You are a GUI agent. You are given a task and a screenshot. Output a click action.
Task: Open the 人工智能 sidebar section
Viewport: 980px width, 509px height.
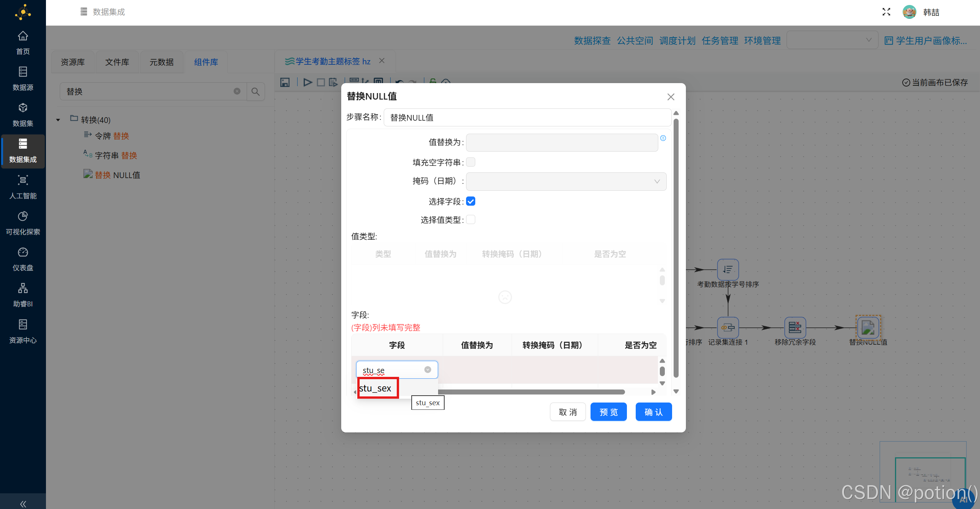click(23, 187)
